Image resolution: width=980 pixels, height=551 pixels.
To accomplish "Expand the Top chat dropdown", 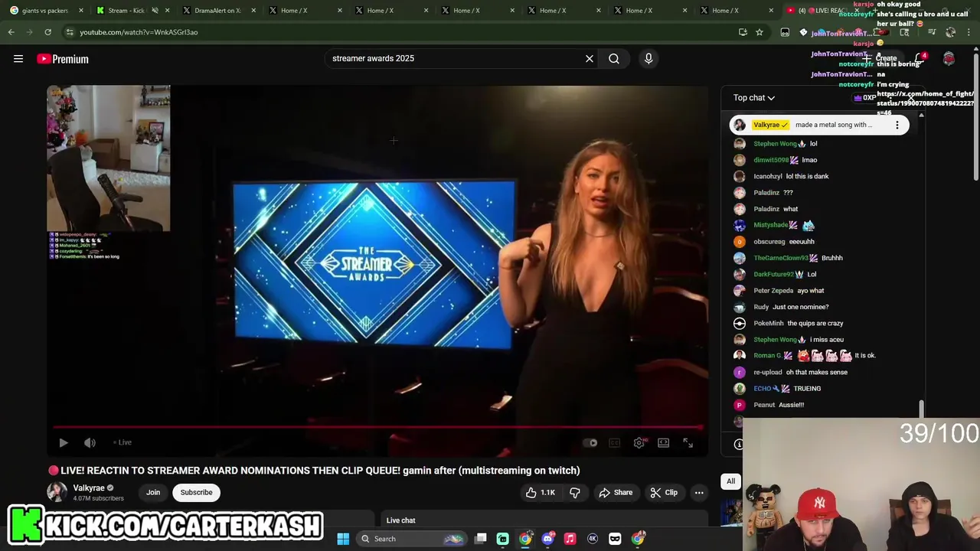I will 754,97.
